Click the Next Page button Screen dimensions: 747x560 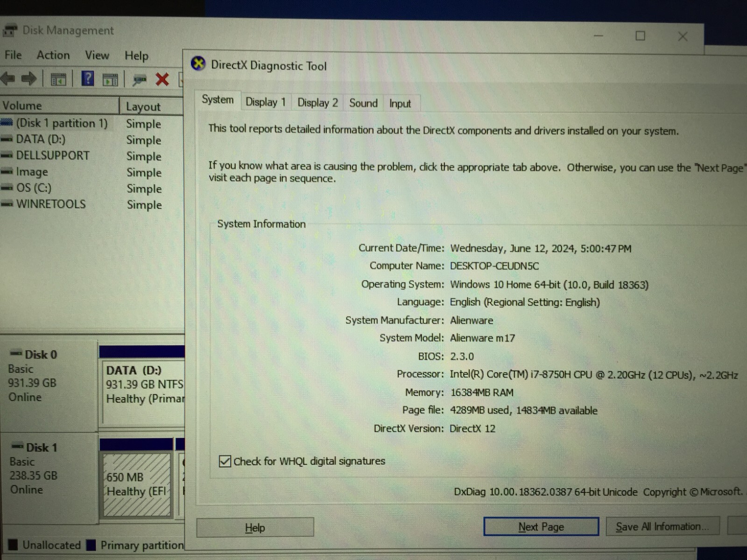(541, 527)
